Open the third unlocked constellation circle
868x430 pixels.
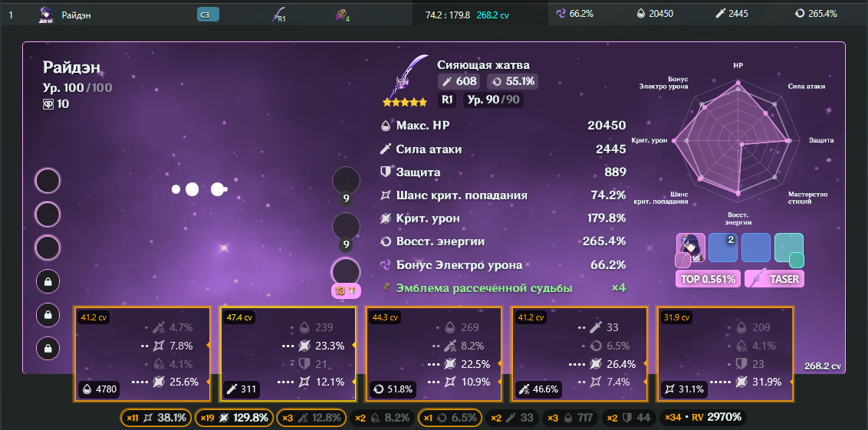click(48, 248)
